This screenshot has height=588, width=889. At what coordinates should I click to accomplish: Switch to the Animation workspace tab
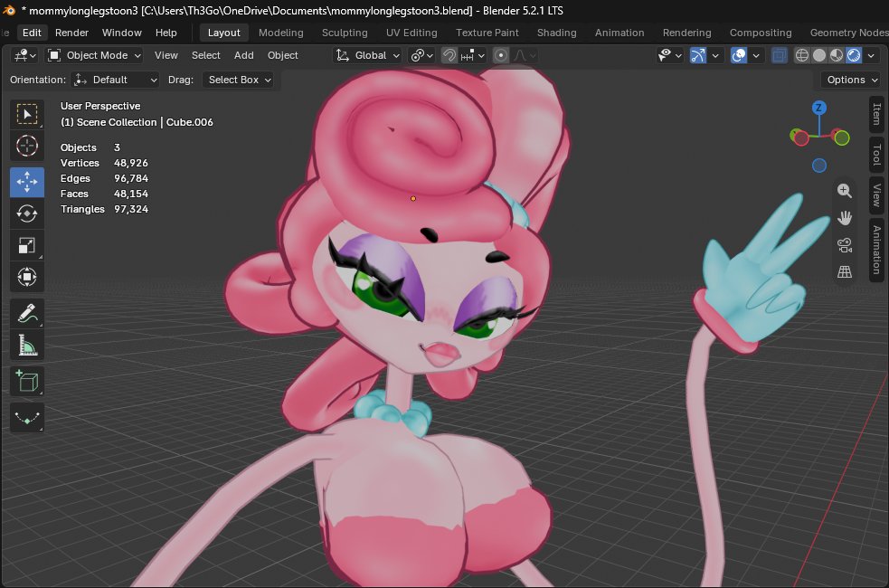(x=619, y=33)
